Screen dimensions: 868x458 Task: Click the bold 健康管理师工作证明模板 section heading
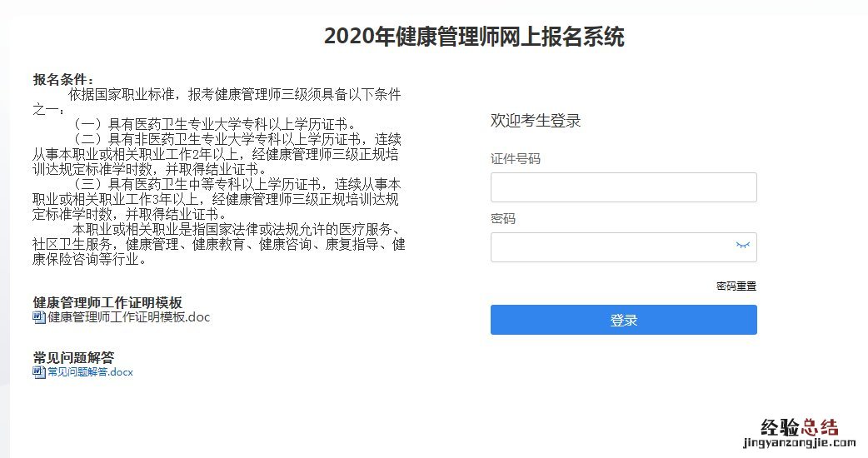(107, 302)
